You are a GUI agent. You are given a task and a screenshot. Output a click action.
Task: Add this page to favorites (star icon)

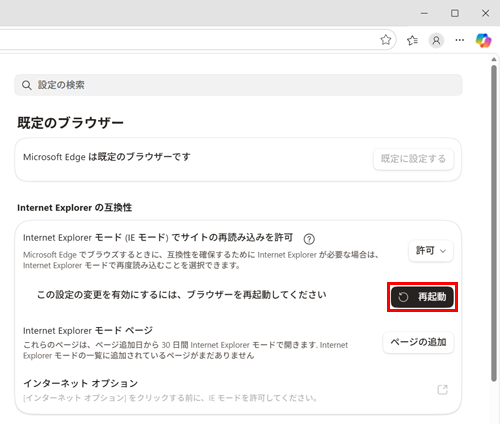coord(386,40)
